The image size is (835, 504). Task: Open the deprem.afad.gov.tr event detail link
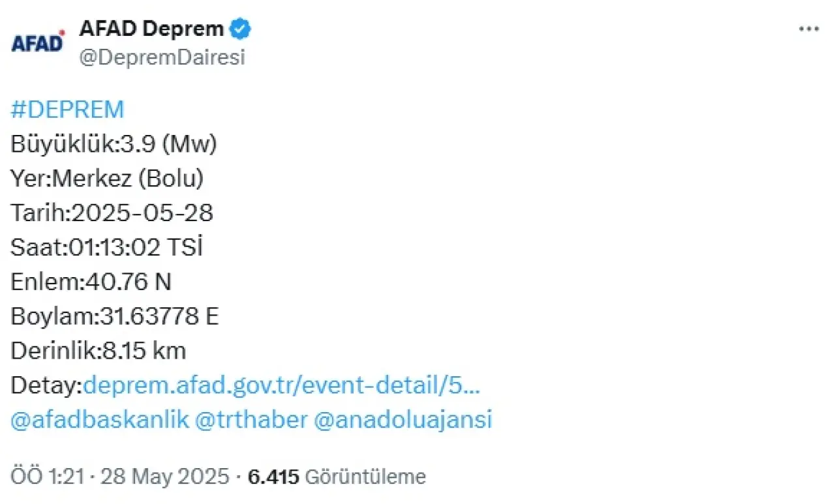(x=282, y=385)
